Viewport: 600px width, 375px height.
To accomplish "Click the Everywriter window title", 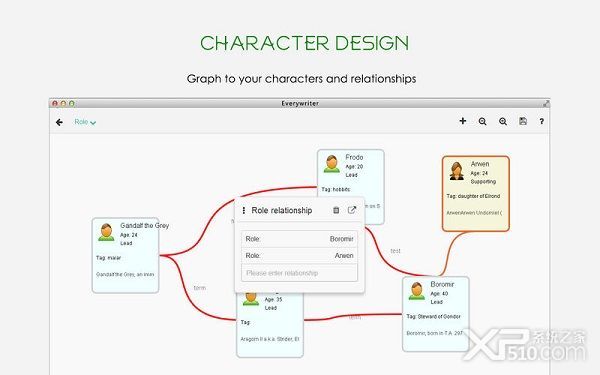I will coord(300,103).
